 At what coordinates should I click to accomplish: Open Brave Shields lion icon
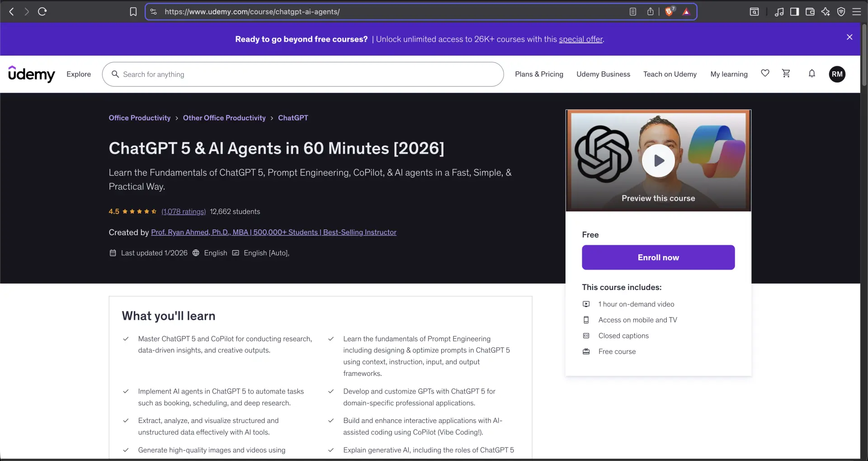670,12
